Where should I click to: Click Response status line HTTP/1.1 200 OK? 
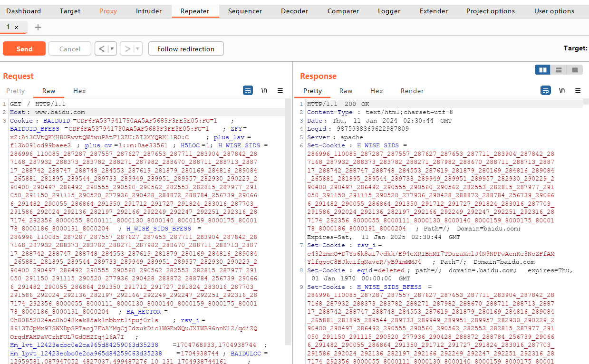point(338,104)
